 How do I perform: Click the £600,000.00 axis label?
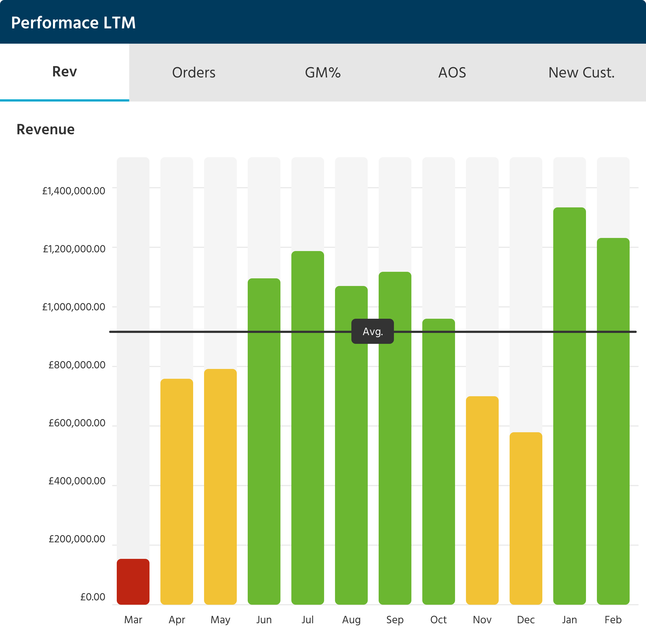pyautogui.click(x=77, y=423)
